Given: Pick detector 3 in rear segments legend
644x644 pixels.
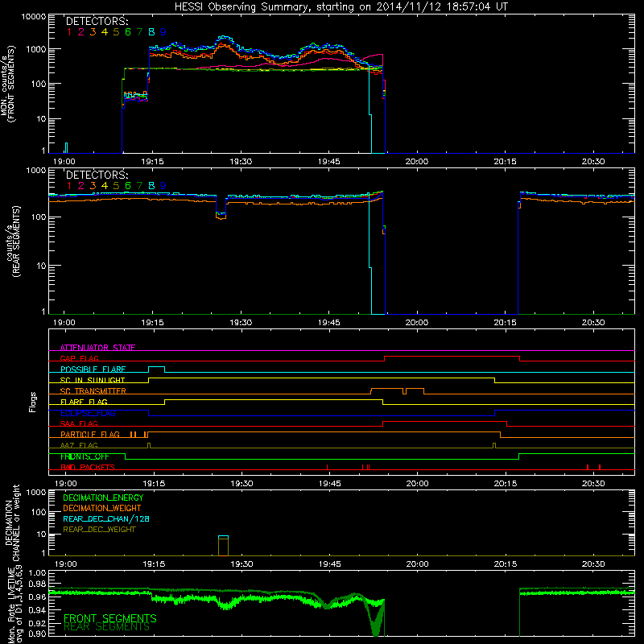Looking at the screenshot, I should pos(93,186).
